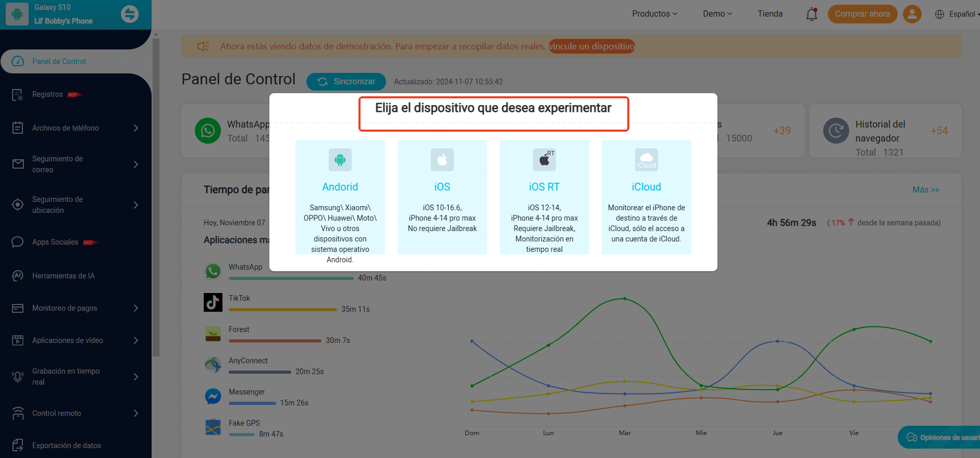
Task: Expand Control remoto chevron
Action: (136, 413)
